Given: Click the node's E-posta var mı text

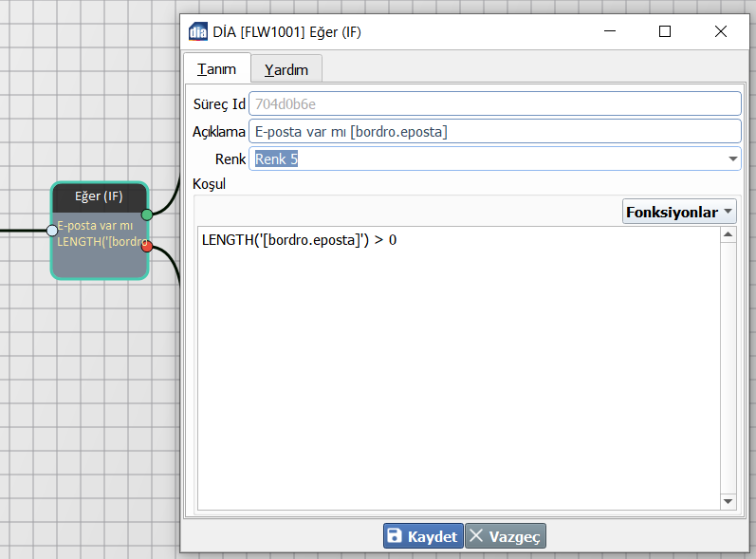Looking at the screenshot, I should (95, 226).
